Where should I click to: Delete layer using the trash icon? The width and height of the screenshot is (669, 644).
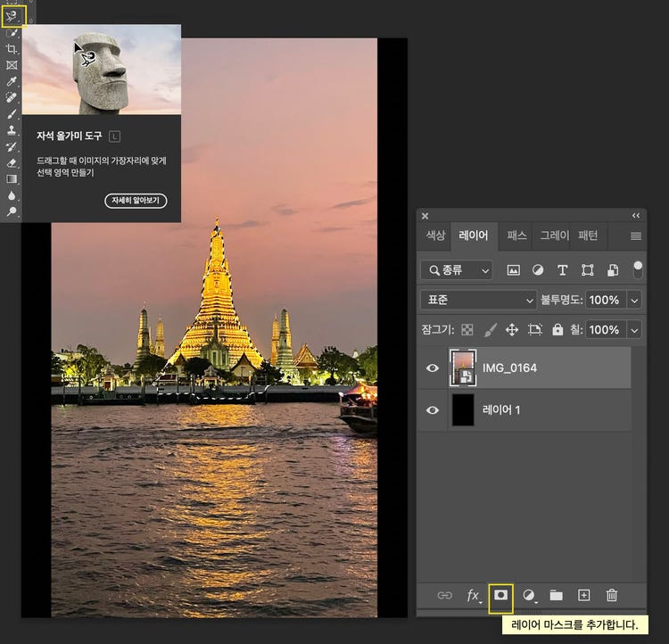pyautogui.click(x=612, y=595)
